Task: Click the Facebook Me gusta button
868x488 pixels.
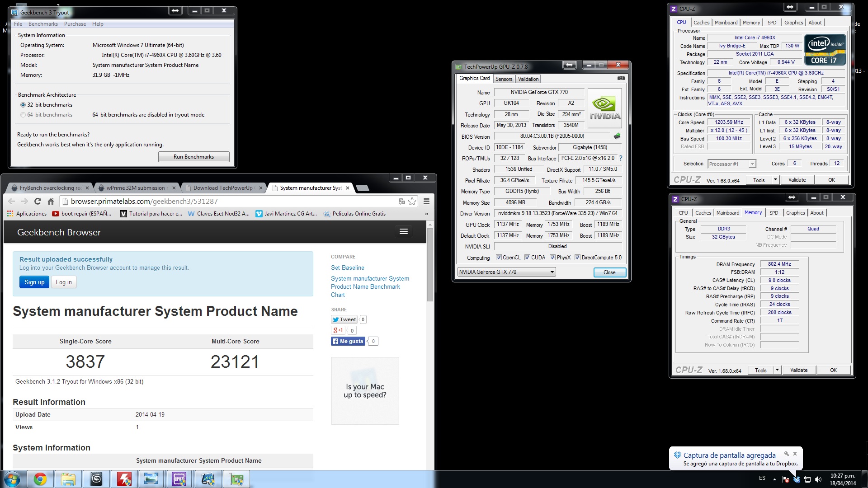Action: pyautogui.click(x=348, y=341)
